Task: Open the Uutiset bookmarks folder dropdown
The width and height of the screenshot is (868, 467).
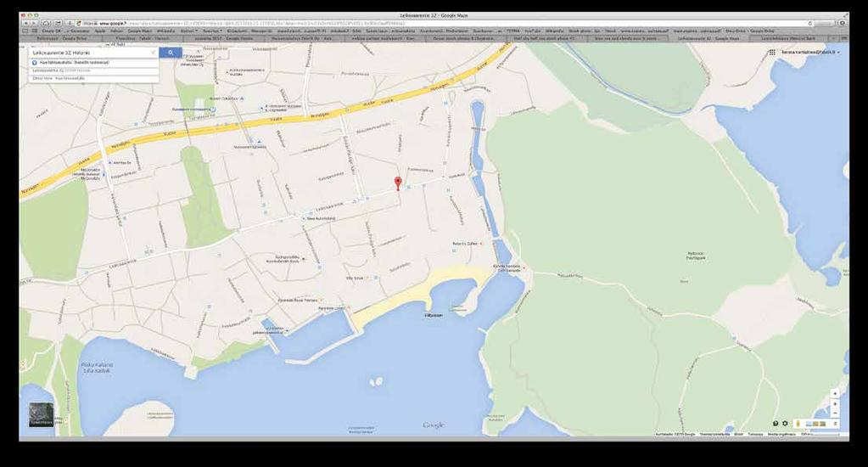Action: [189, 31]
